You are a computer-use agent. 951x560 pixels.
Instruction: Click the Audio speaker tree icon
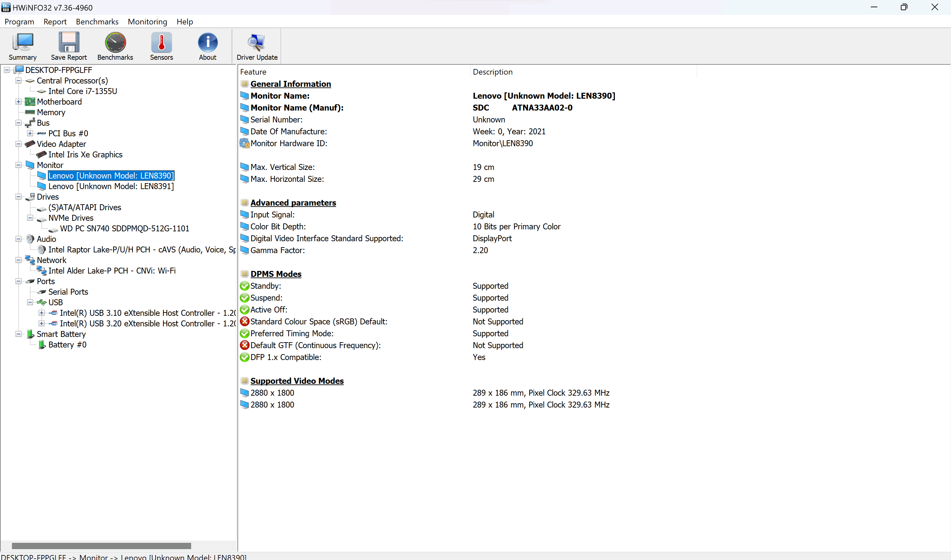point(30,239)
